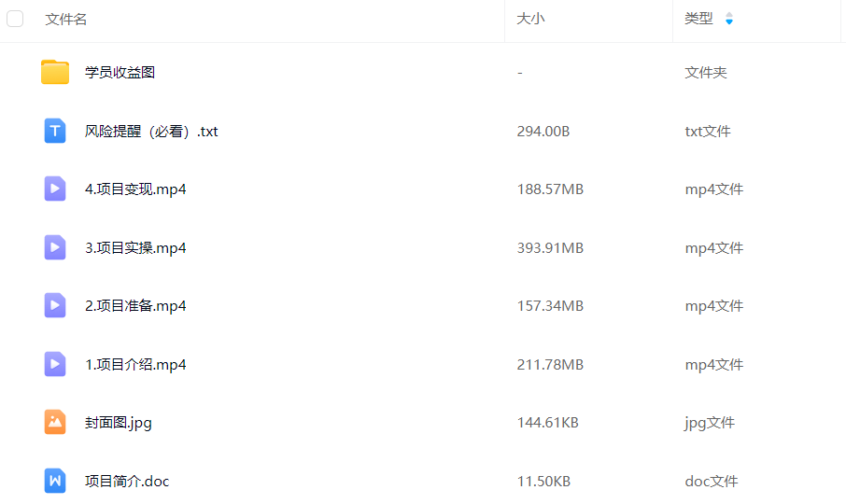
Task: Click the video icon beside 4.项目变现.mp4
Action: (x=55, y=189)
